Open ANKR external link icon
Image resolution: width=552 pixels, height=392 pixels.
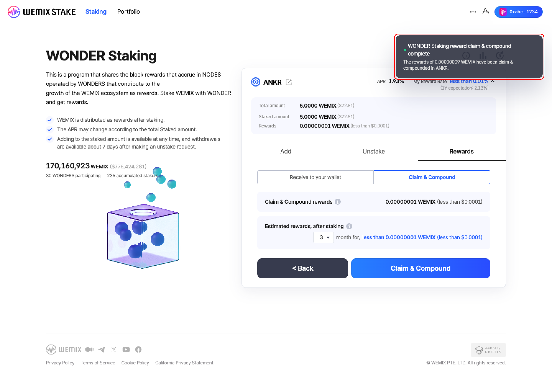tap(289, 82)
